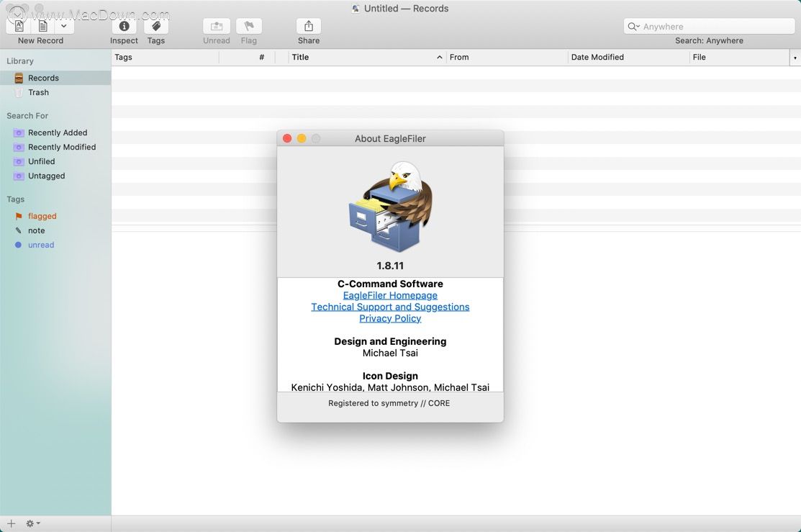Click the Trash can icon in sidebar
This screenshot has width=801, height=532.
19,92
